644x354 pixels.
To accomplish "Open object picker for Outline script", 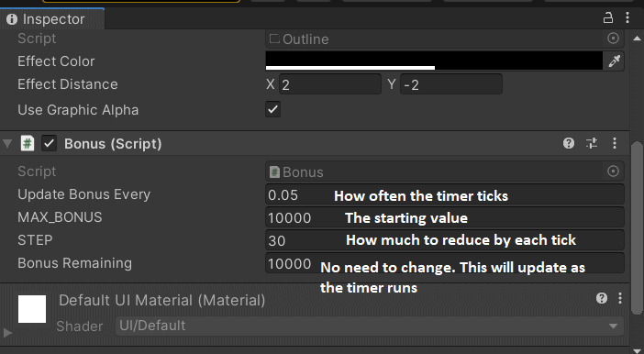I will coord(613,39).
